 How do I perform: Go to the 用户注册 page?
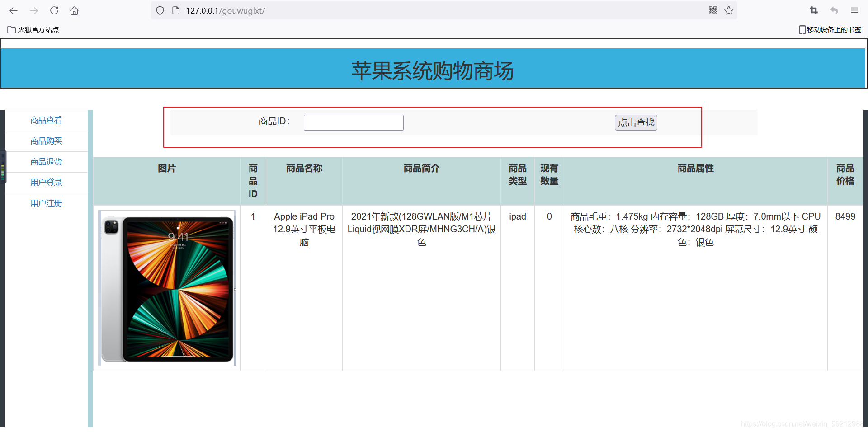point(46,203)
